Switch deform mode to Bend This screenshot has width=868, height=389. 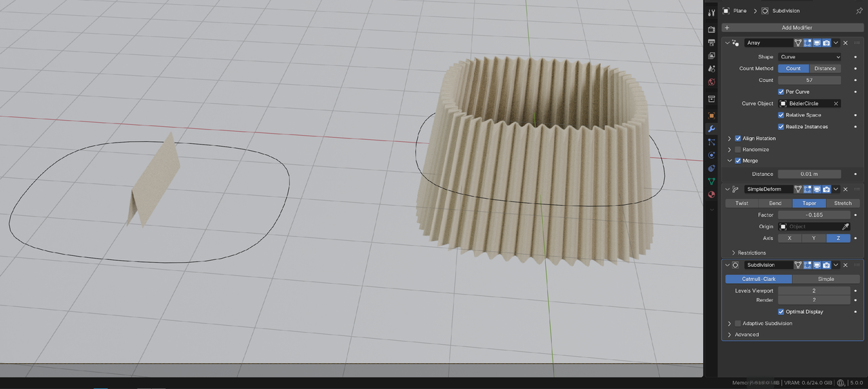coord(776,203)
